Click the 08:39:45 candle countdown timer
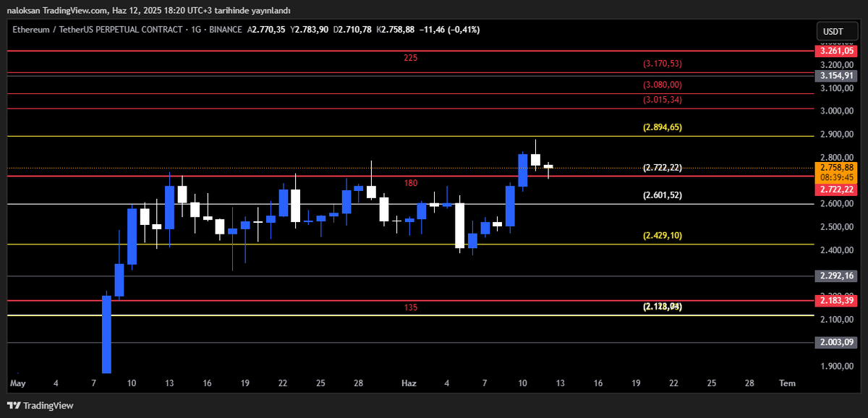Image resolution: width=868 pixels, height=418 pixels. tap(835, 176)
